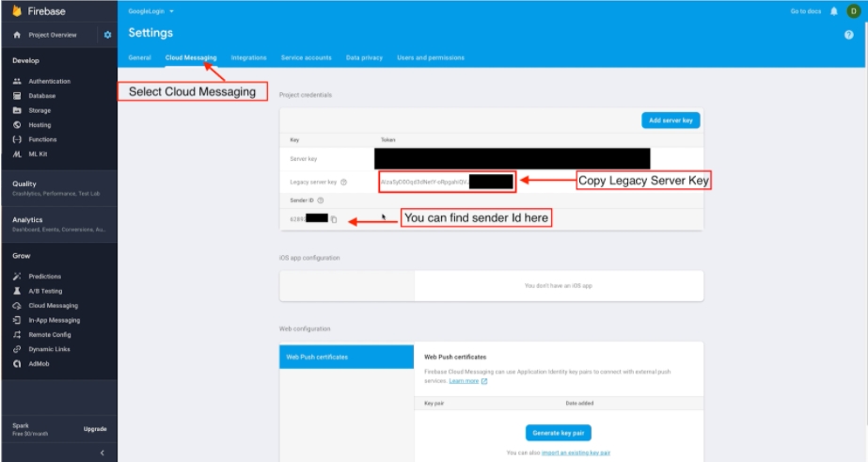Expand the Analytics section
Image resolution: width=868 pixels, height=462 pixels.
click(x=59, y=224)
